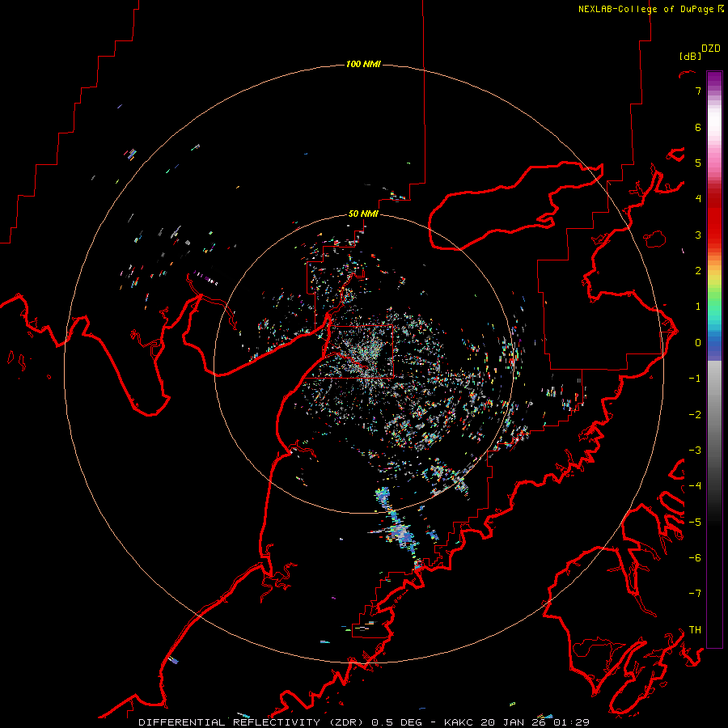Click the '3' value on color scale
This screenshot has height=728, width=728.
click(698, 235)
